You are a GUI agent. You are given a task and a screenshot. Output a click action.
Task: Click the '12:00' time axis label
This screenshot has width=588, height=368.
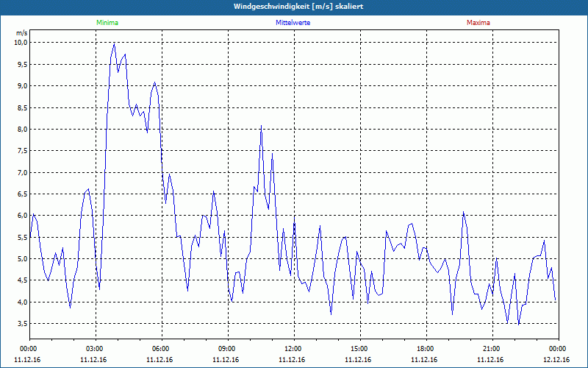click(294, 349)
